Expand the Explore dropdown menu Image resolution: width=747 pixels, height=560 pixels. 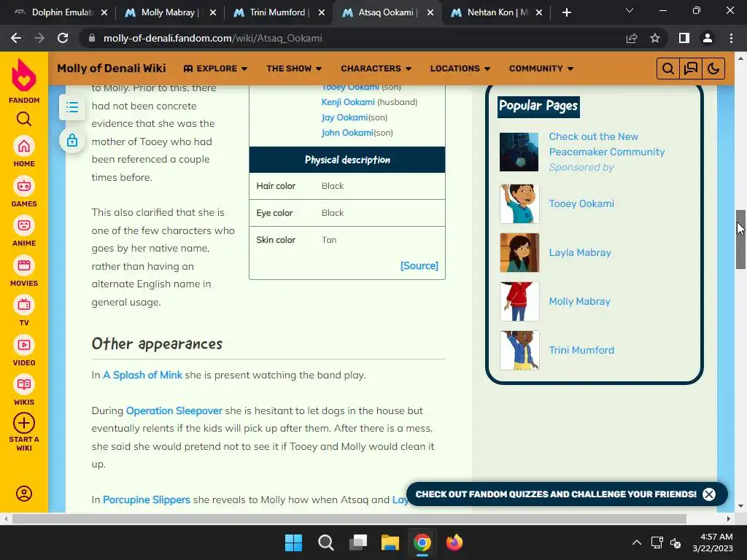click(215, 69)
